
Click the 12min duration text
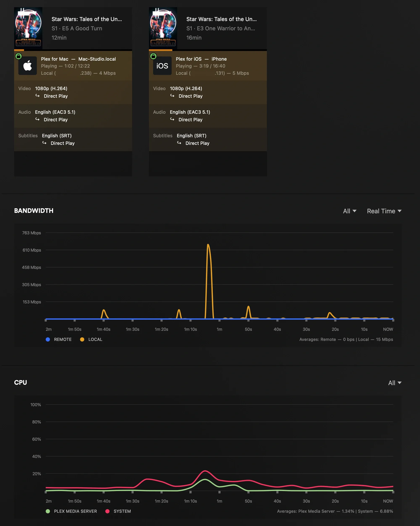pyautogui.click(x=59, y=37)
